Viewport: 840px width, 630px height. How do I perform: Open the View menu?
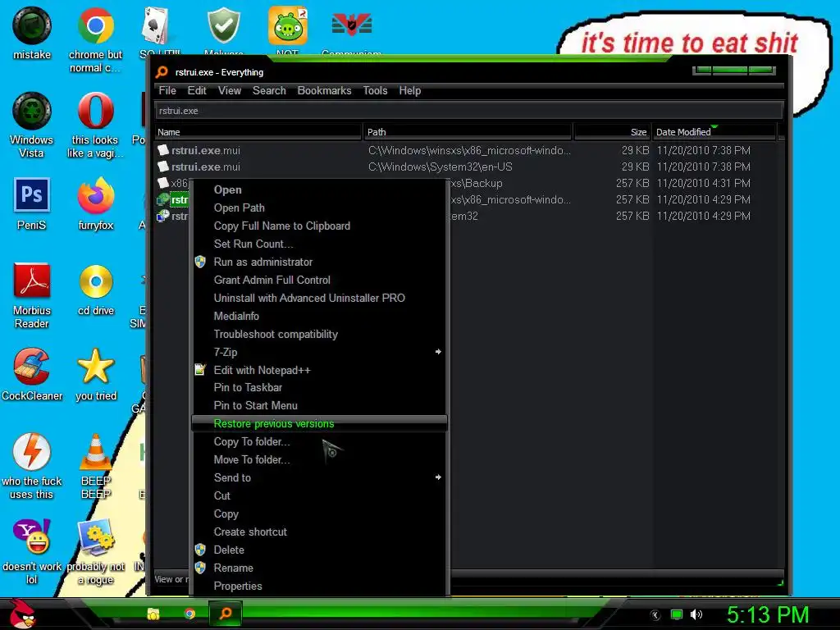pyautogui.click(x=230, y=90)
